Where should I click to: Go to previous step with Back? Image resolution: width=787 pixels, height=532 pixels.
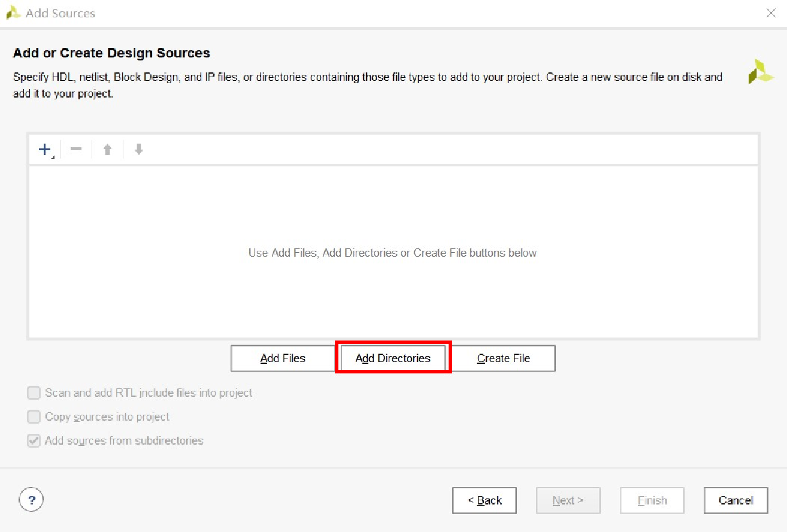tap(485, 500)
